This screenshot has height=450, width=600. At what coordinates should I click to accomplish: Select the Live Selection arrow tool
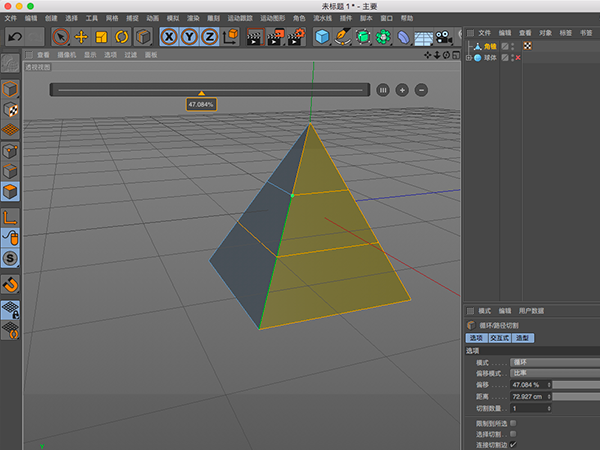pyautogui.click(x=60, y=37)
